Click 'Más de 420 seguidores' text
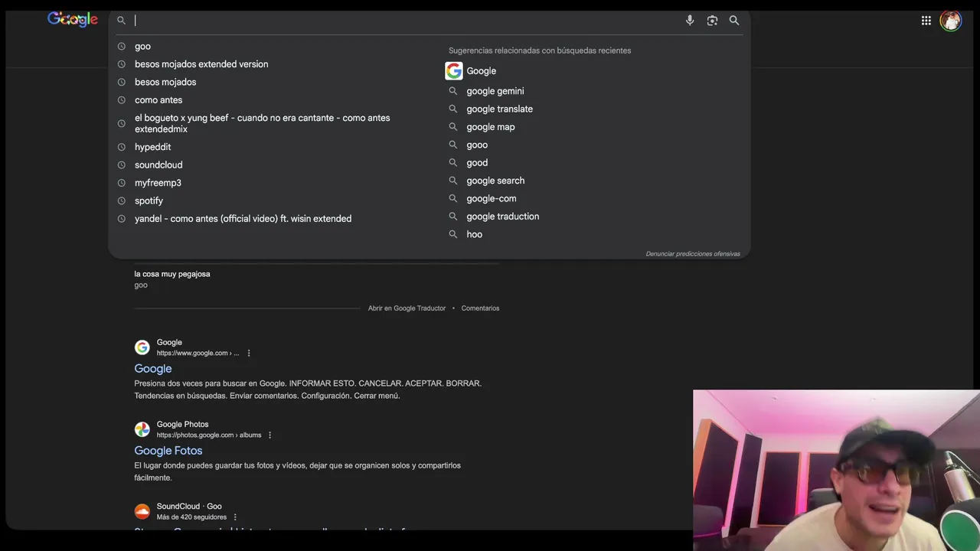The width and height of the screenshot is (980, 551). pos(191,517)
